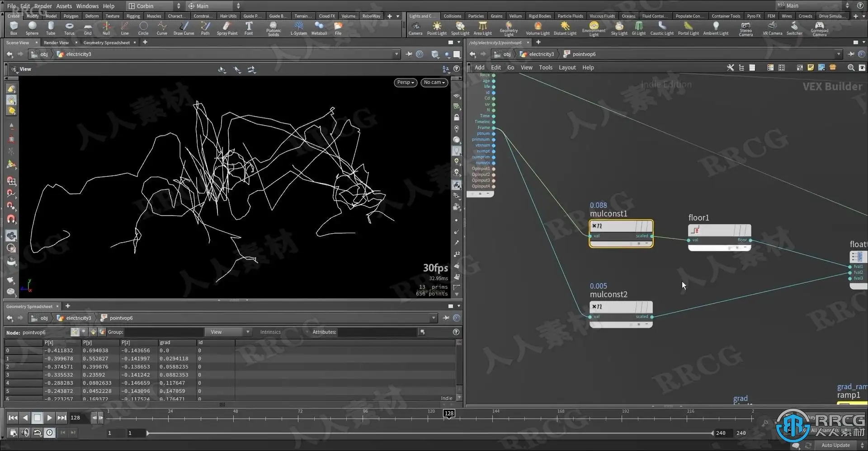Screen dimensions: 868x451
Task: Toggle Auto Update mode
Action: coord(835,445)
